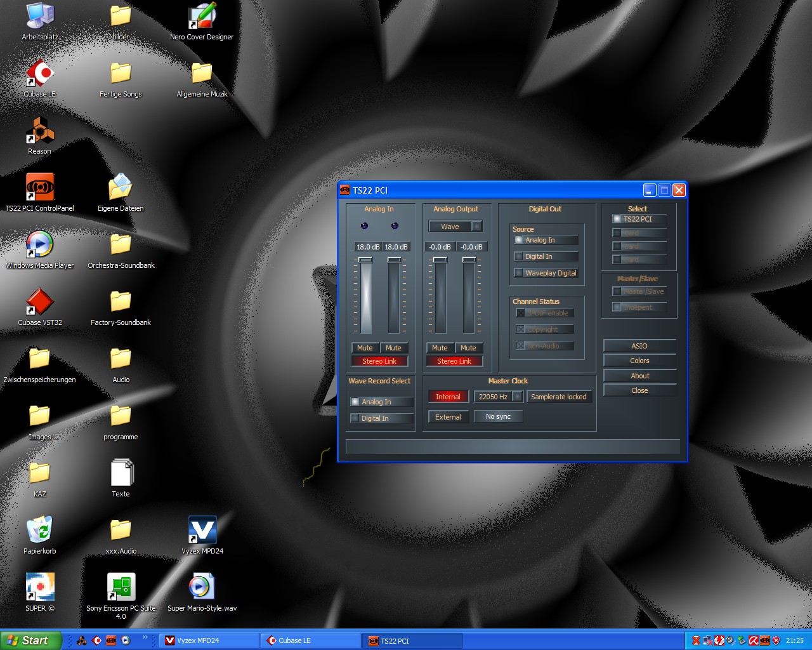This screenshot has width=812, height=650.
Task: Select the Cubase LE desktop shortcut
Action: (39, 79)
